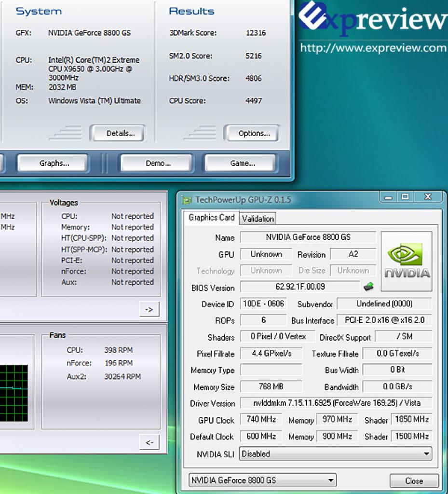Click the Driver Version field in GPU-Z
Image resolution: width=448 pixels, height=494 pixels.
click(x=337, y=403)
